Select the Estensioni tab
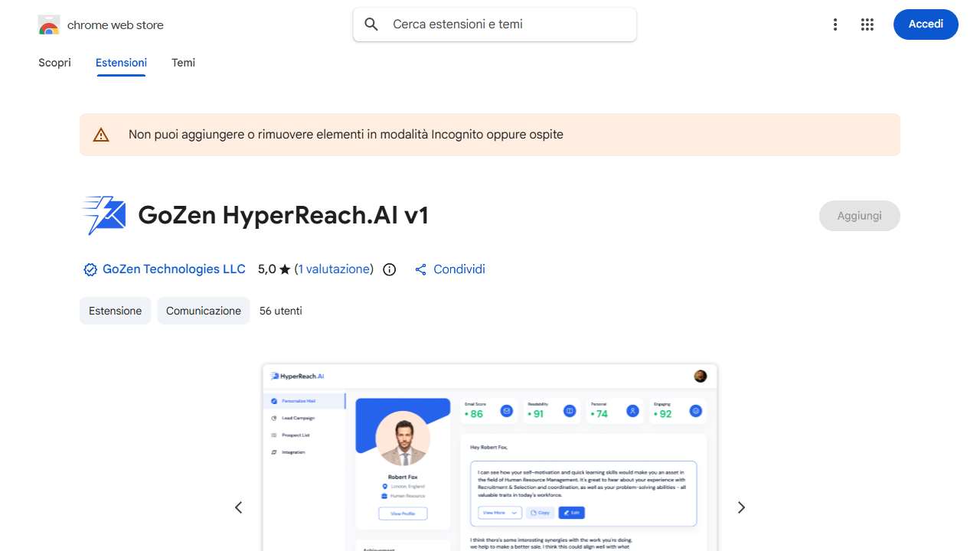Image resolution: width=980 pixels, height=551 pixels. (121, 63)
